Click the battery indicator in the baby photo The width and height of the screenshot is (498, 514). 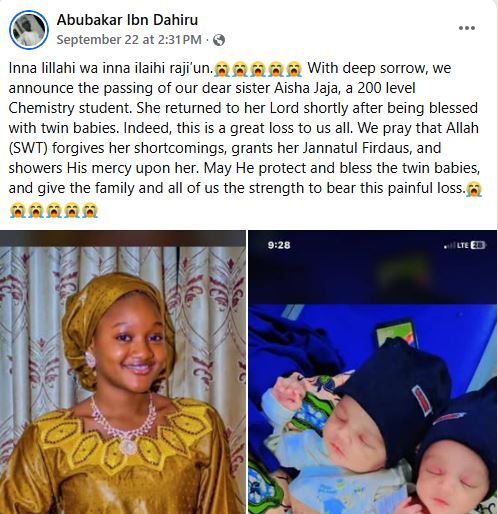tap(478, 246)
